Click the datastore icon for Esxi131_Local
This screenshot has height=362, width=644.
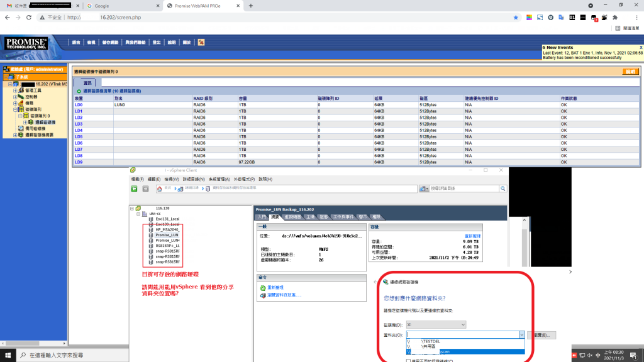click(151, 219)
